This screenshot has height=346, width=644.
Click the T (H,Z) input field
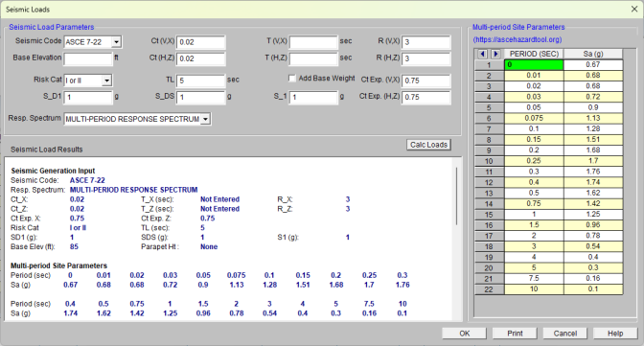313,58
